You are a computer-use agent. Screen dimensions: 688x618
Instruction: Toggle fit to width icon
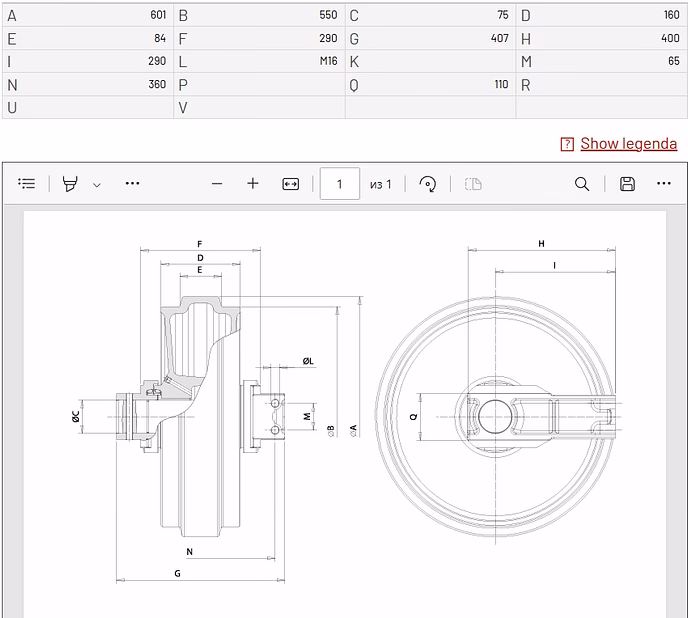pos(290,184)
